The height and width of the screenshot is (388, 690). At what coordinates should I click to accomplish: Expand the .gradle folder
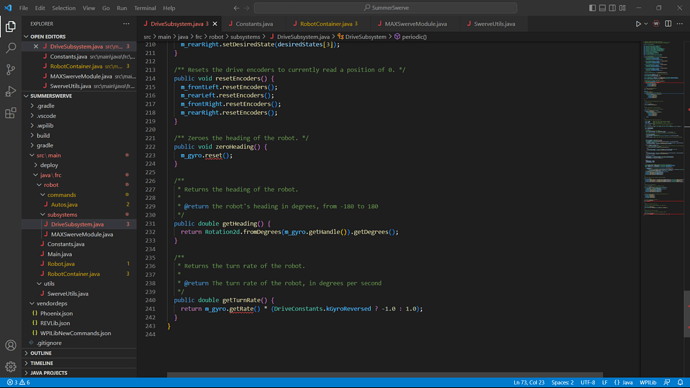click(x=45, y=106)
